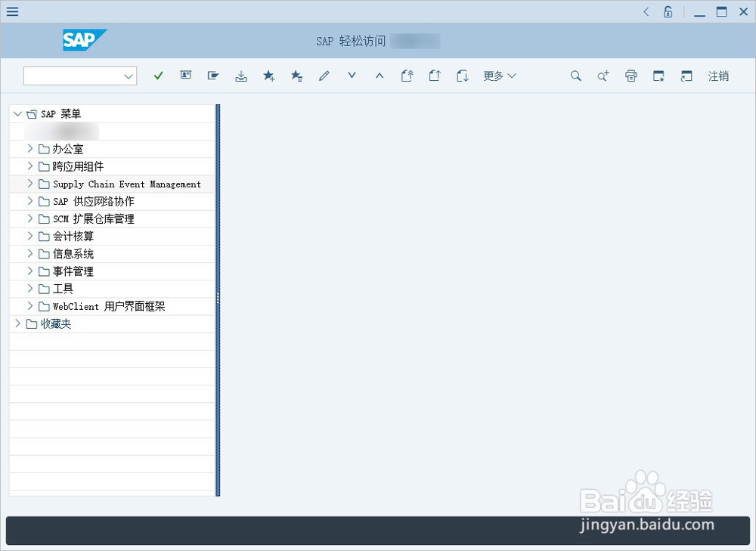Add to favorites star-plus icon
This screenshot has height=551, width=756.
click(269, 76)
